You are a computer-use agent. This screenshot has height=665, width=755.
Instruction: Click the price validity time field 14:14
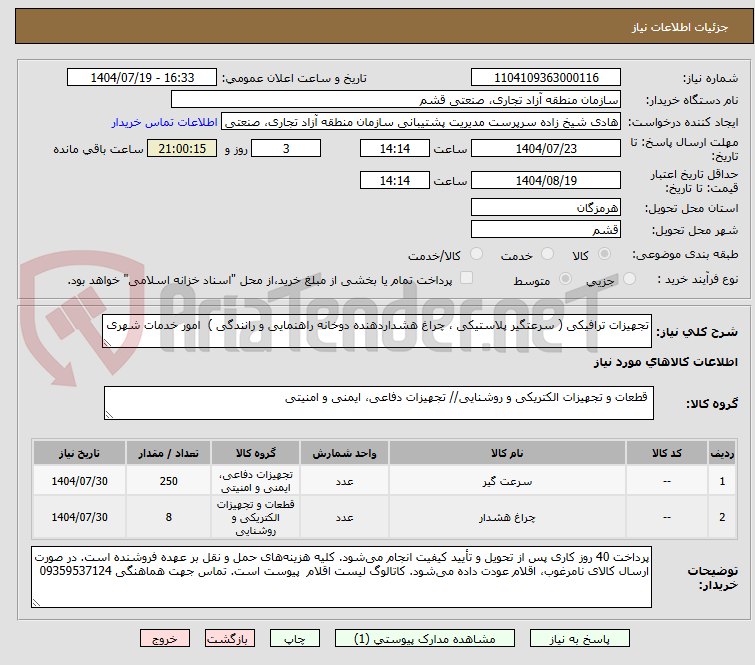[394, 181]
